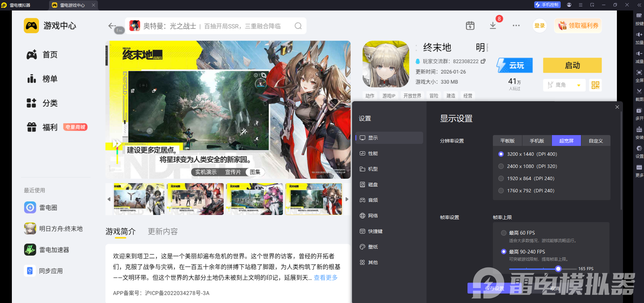Click the volume down (减量) icon

click(639, 53)
